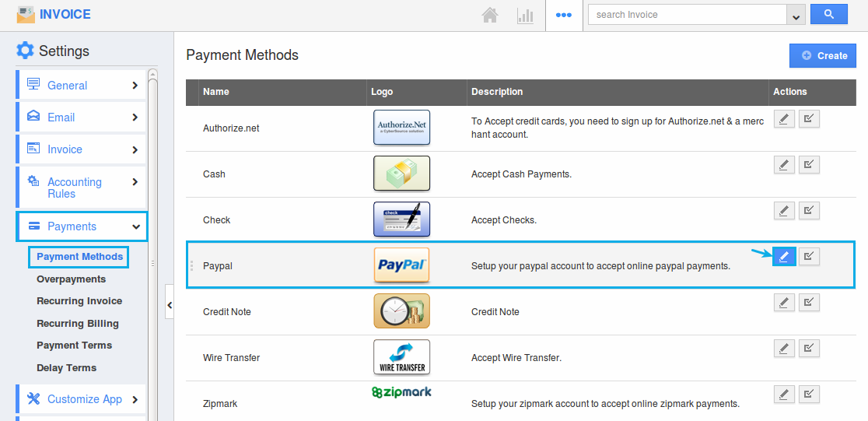
Task: Click the second action icon for Check
Action: click(809, 211)
